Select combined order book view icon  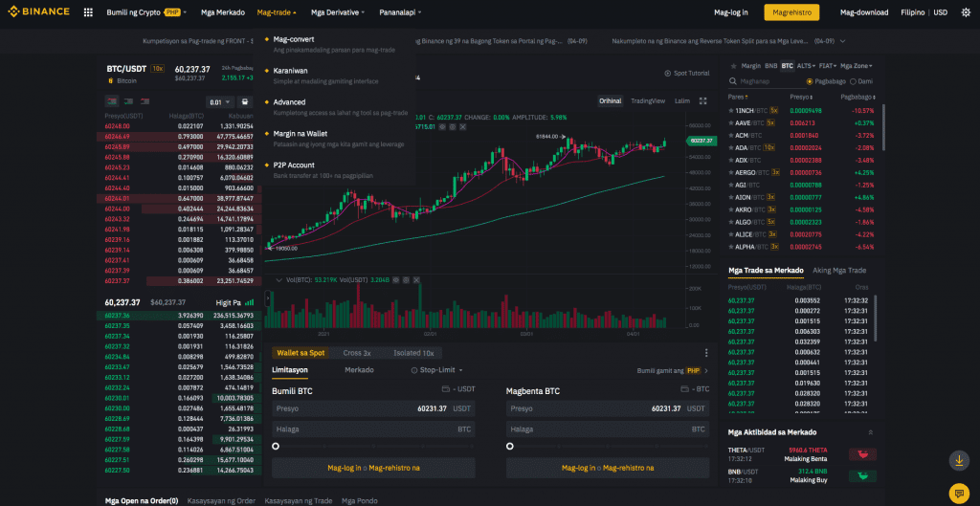coord(112,101)
